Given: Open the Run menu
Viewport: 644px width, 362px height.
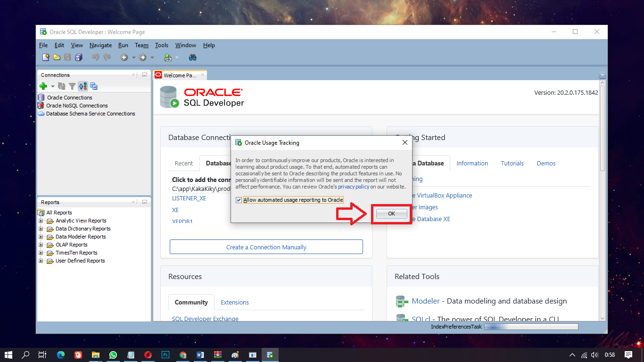Looking at the screenshot, I should click(x=123, y=45).
